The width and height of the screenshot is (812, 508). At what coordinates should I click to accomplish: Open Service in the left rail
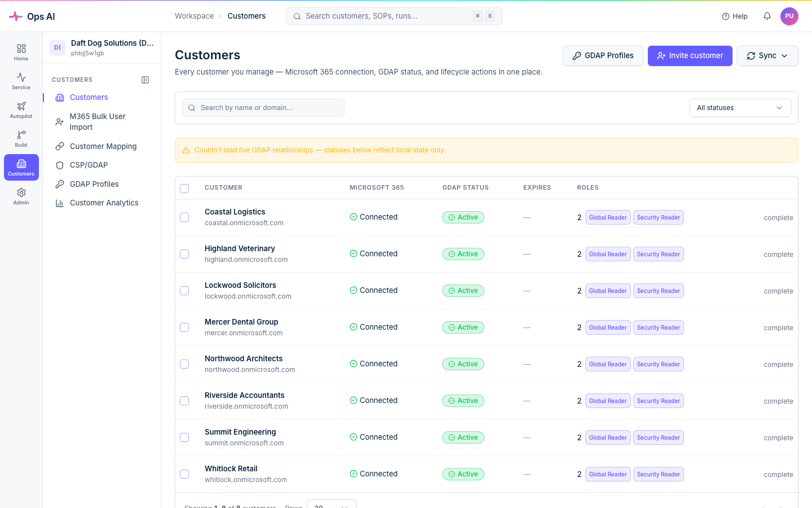(x=21, y=81)
